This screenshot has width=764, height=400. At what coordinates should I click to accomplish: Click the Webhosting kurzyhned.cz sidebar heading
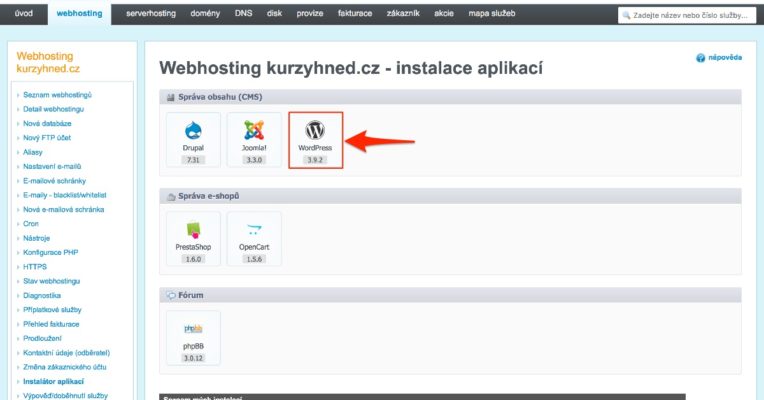pos(48,62)
